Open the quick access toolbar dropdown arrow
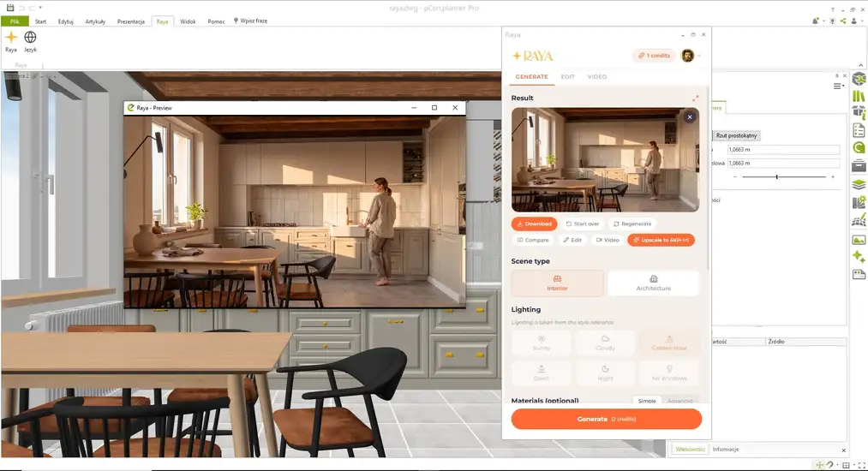Image resolution: width=868 pixels, height=471 pixels. 40,8
